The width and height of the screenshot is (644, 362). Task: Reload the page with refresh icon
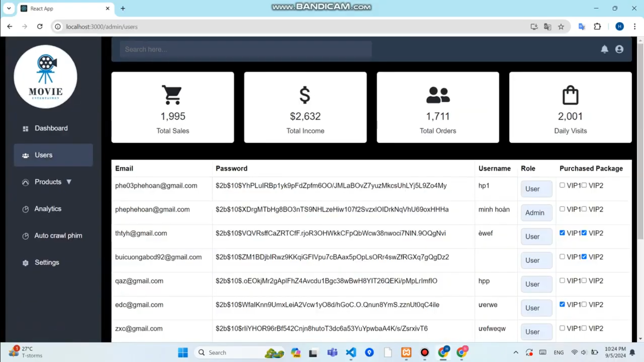(x=40, y=26)
